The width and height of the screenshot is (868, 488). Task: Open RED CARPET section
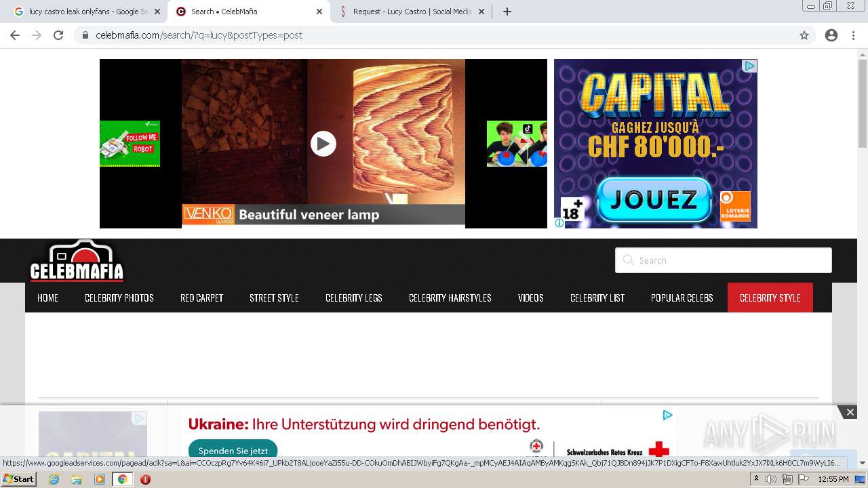(x=201, y=298)
